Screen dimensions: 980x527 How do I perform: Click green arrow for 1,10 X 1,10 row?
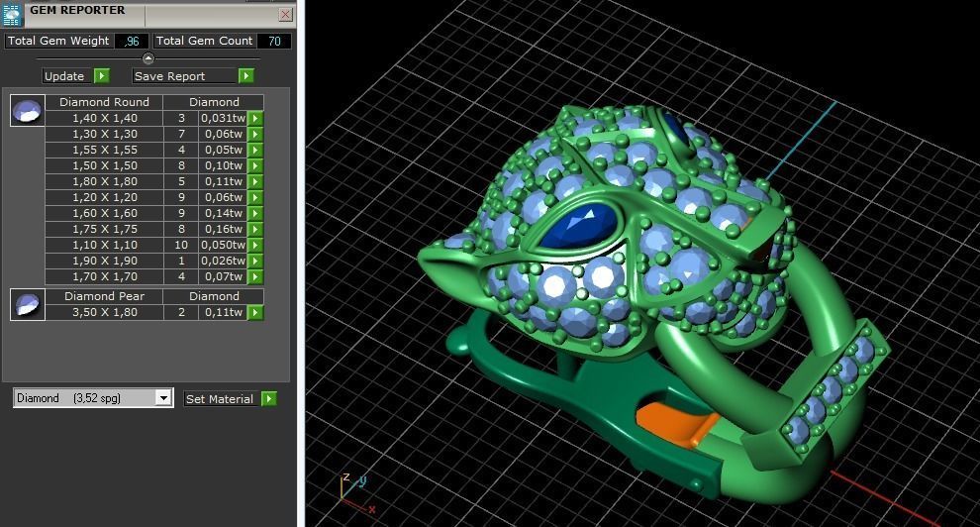pyautogui.click(x=255, y=245)
